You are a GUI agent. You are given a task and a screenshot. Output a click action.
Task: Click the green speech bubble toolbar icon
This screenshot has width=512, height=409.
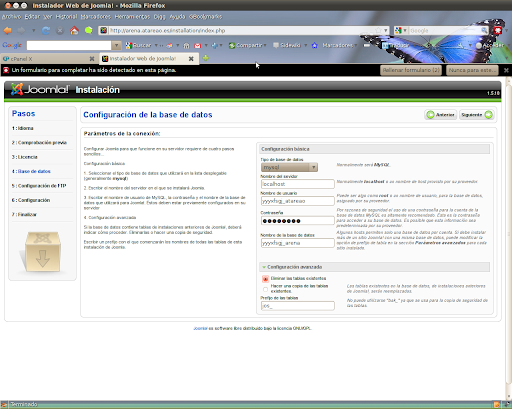coord(89,31)
